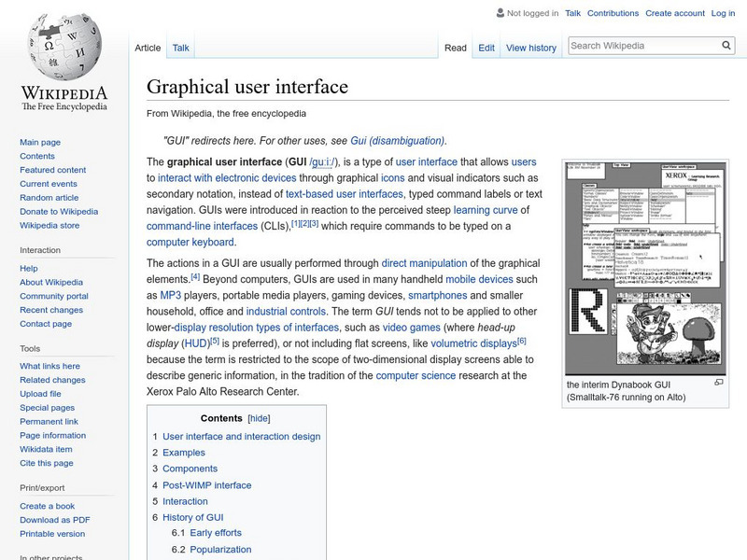
Task: Open Contributions link
Action: pos(613,13)
